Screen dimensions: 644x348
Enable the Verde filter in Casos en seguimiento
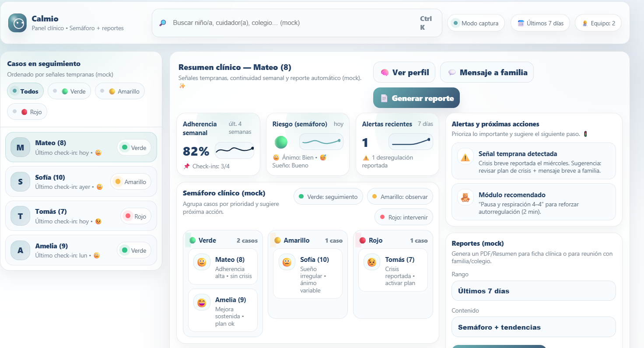tap(69, 91)
